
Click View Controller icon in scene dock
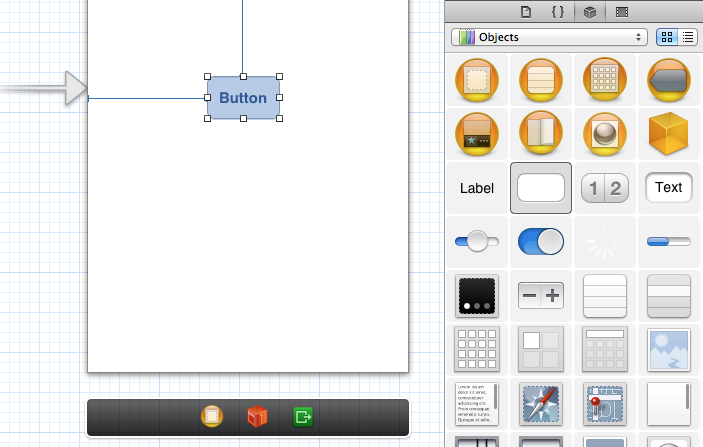pyautogui.click(x=212, y=416)
